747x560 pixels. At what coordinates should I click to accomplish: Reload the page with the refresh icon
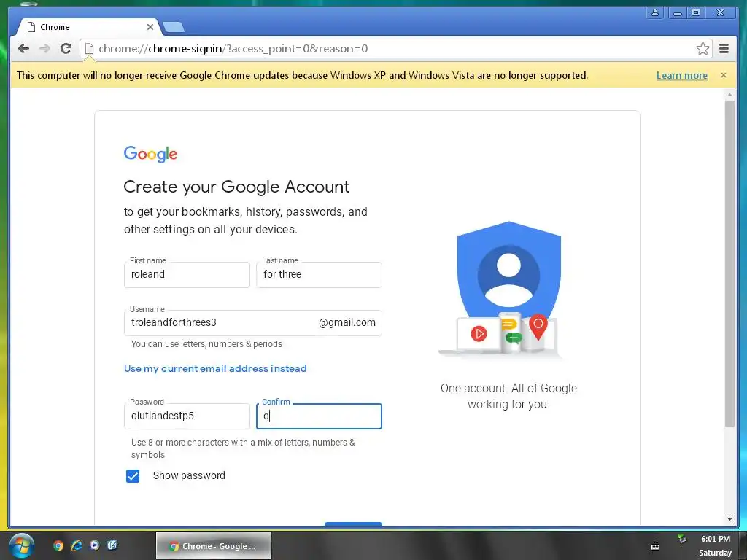pyautogui.click(x=66, y=49)
